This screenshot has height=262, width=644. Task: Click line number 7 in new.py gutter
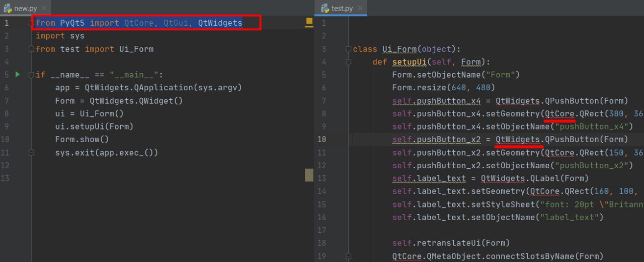click(x=6, y=101)
